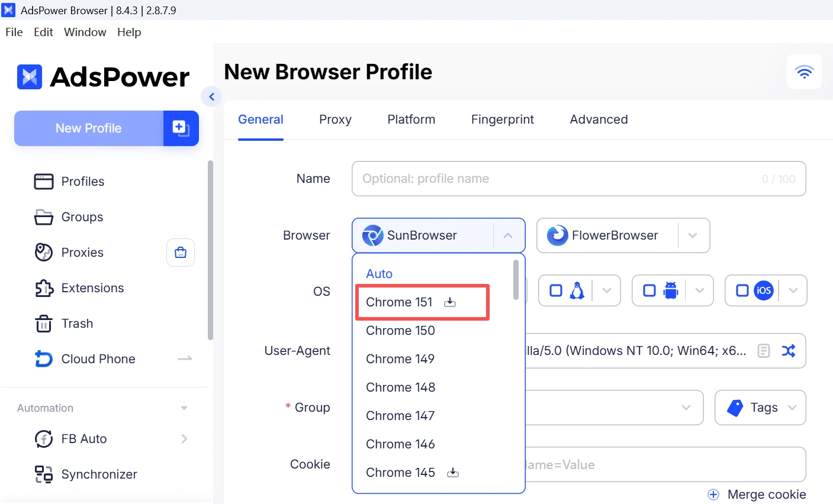The width and height of the screenshot is (833, 504).
Task: Click the Merge cookie plus icon
Action: tap(713, 495)
